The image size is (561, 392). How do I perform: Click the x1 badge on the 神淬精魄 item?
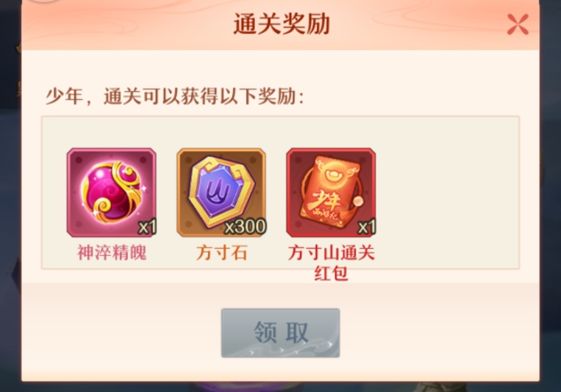148,227
